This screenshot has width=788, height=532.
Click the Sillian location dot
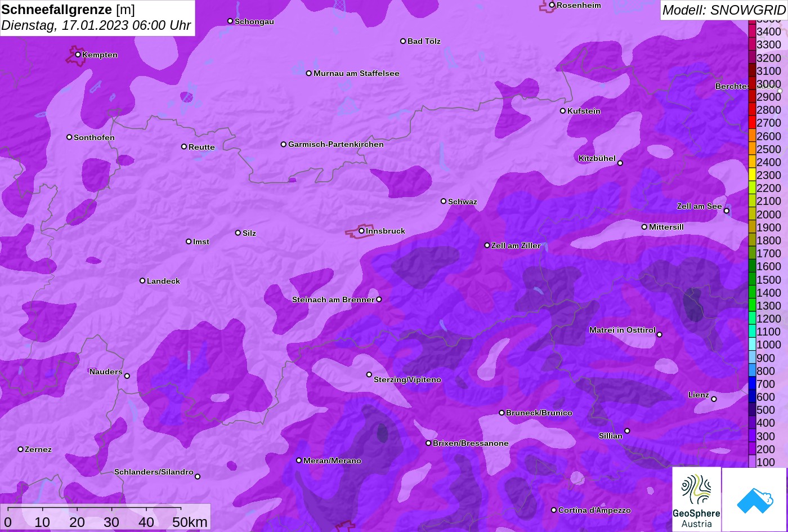click(x=627, y=431)
